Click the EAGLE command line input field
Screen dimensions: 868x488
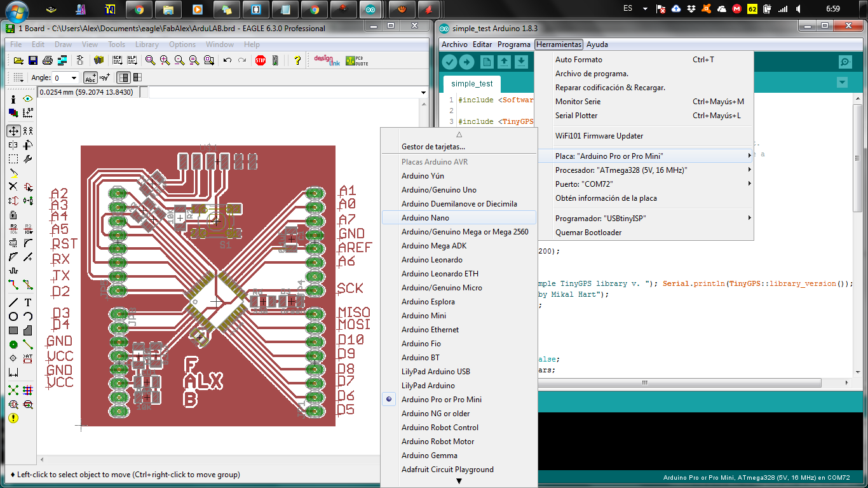283,93
